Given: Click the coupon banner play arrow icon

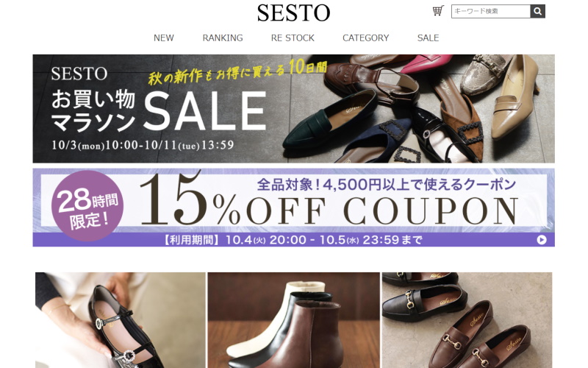Looking at the screenshot, I should 542,240.
